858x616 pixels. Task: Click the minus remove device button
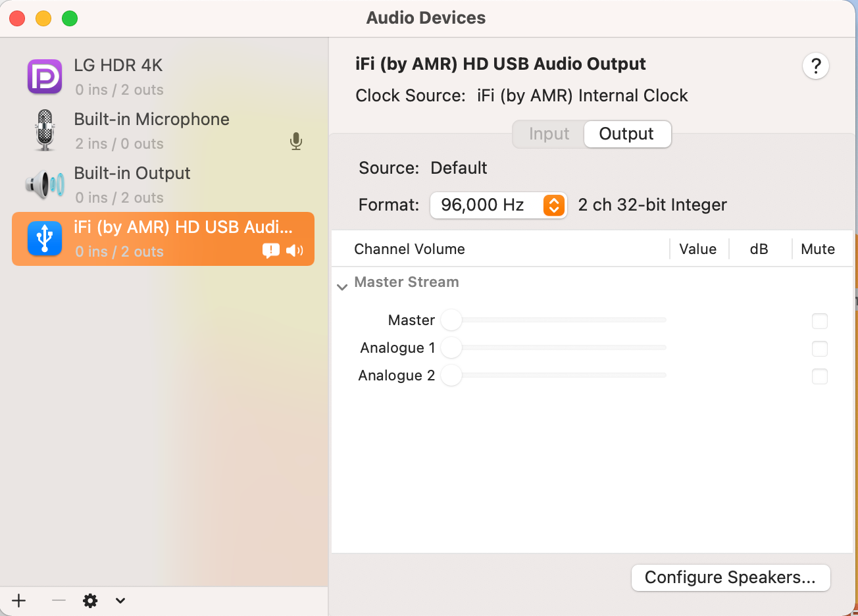pos(59,600)
